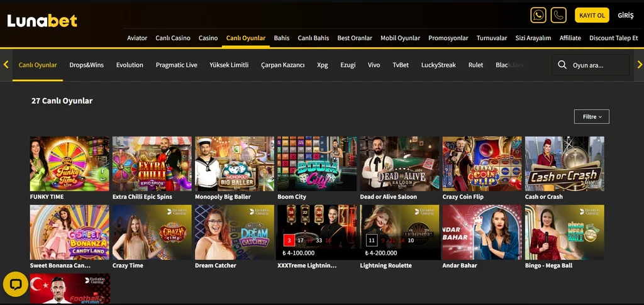Image resolution: width=644 pixels, height=305 pixels.
Task: Switch to BlackJack tab
Action: pos(509,65)
